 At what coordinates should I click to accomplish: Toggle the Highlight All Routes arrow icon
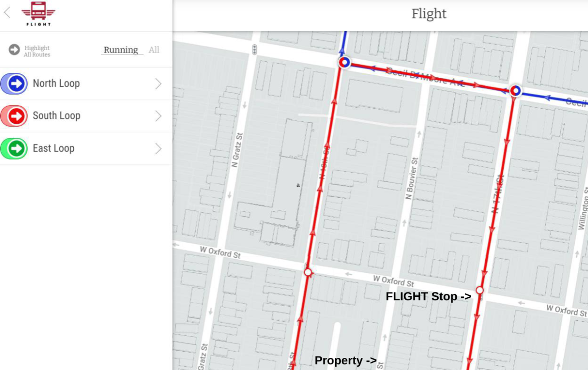(x=14, y=50)
